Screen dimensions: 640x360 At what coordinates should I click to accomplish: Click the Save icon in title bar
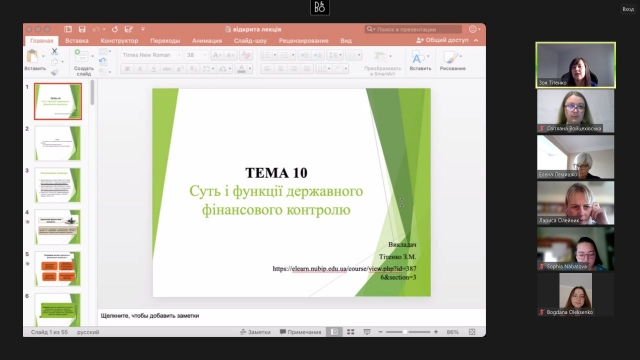(x=82, y=29)
